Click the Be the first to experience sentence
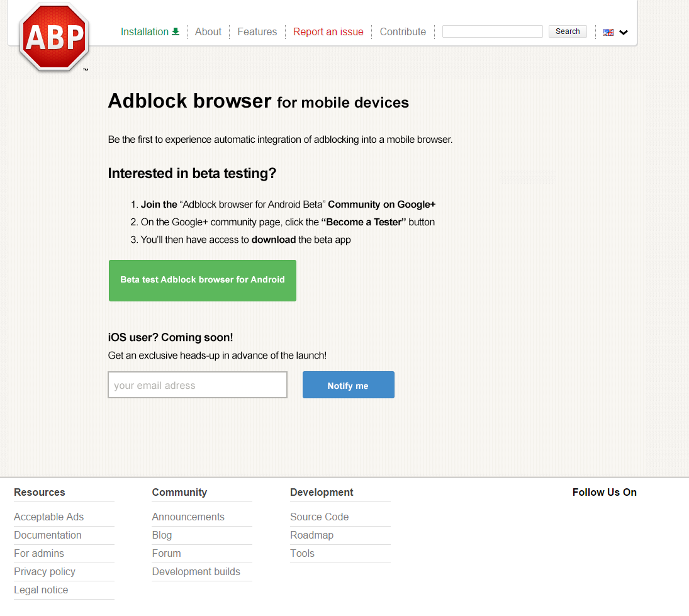 pyautogui.click(x=281, y=139)
